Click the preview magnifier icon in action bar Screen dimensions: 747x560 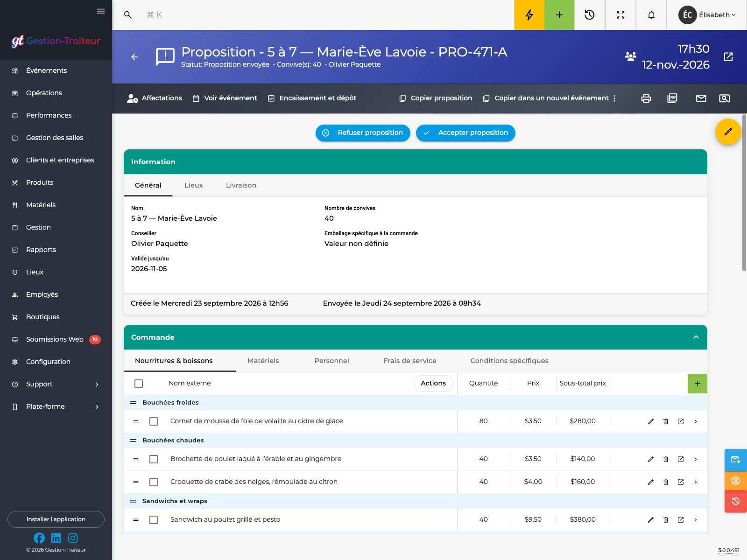pyautogui.click(x=725, y=98)
